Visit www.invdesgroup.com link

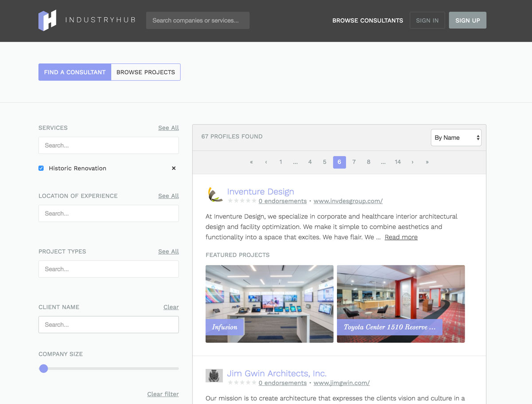(348, 201)
